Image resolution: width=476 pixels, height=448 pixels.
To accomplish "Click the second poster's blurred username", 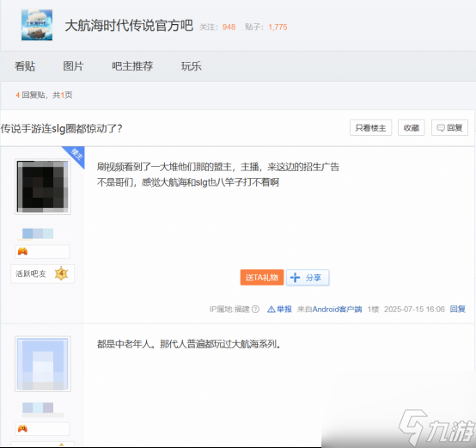I will pos(38,408).
